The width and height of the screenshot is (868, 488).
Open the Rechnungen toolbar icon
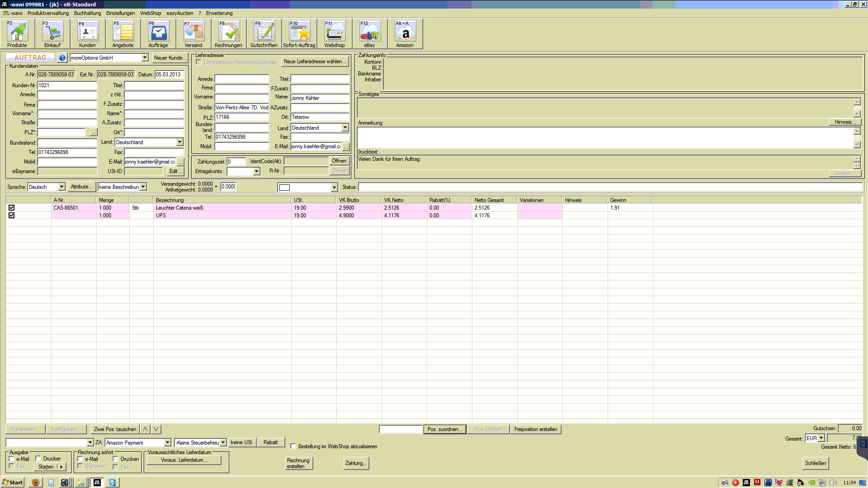point(229,34)
